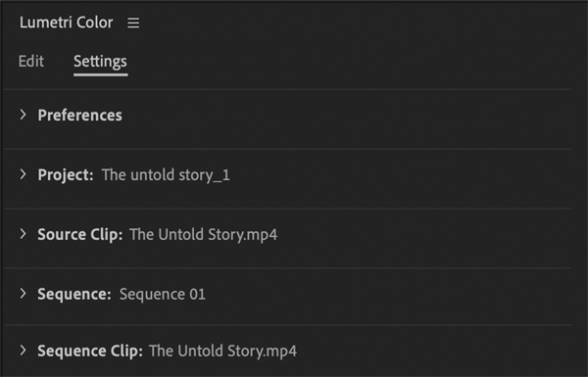This screenshot has height=377, width=588.
Task: Click project name The untold story_1
Action: (166, 175)
